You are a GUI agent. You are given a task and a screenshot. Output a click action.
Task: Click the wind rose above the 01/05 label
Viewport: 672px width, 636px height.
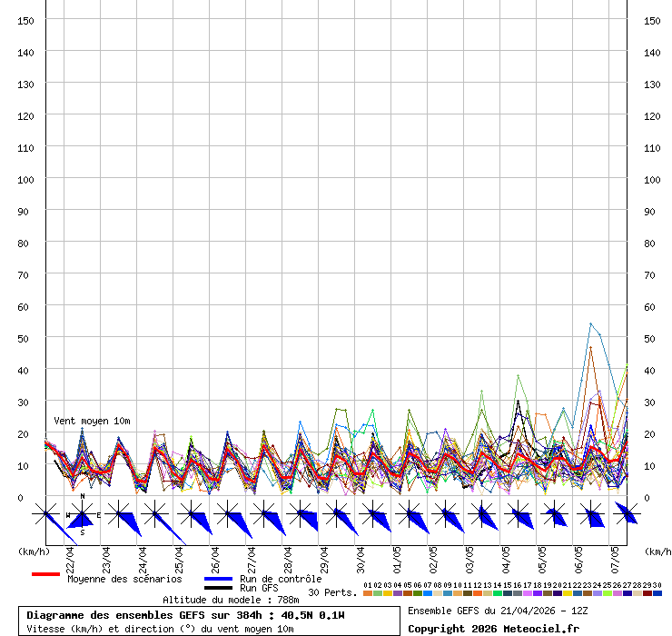pos(409,515)
